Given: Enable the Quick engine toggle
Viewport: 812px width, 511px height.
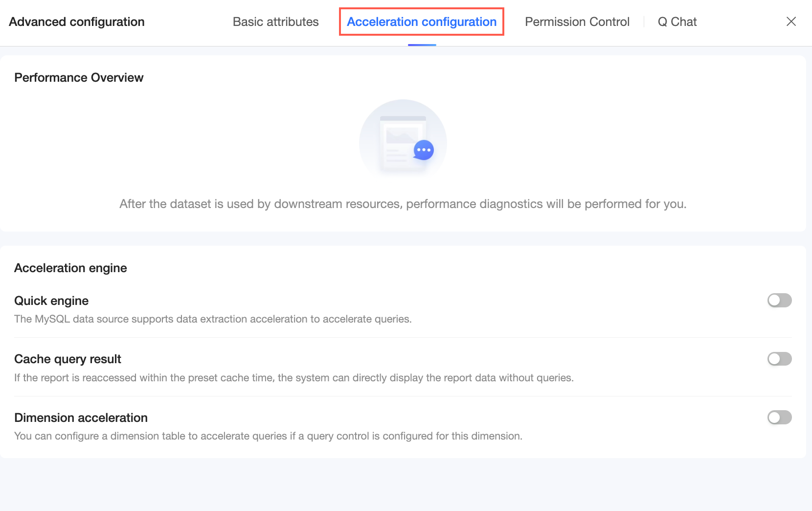Looking at the screenshot, I should [779, 300].
